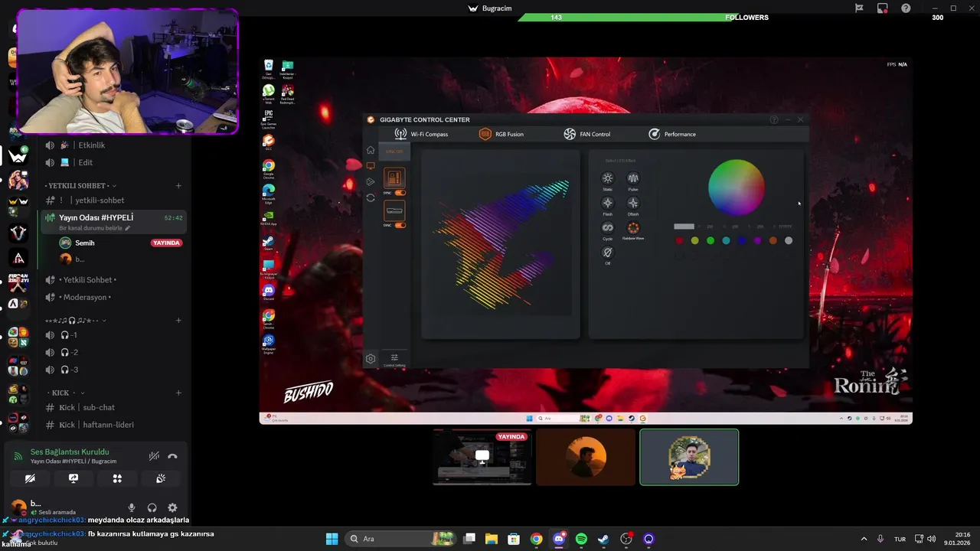Pick the red color swatch
The image size is (980, 551).
pos(679,240)
